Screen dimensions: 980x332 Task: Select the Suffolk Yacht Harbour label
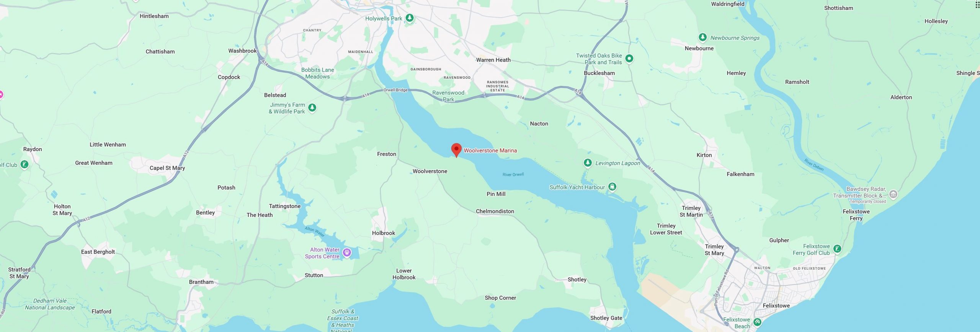[x=577, y=187]
